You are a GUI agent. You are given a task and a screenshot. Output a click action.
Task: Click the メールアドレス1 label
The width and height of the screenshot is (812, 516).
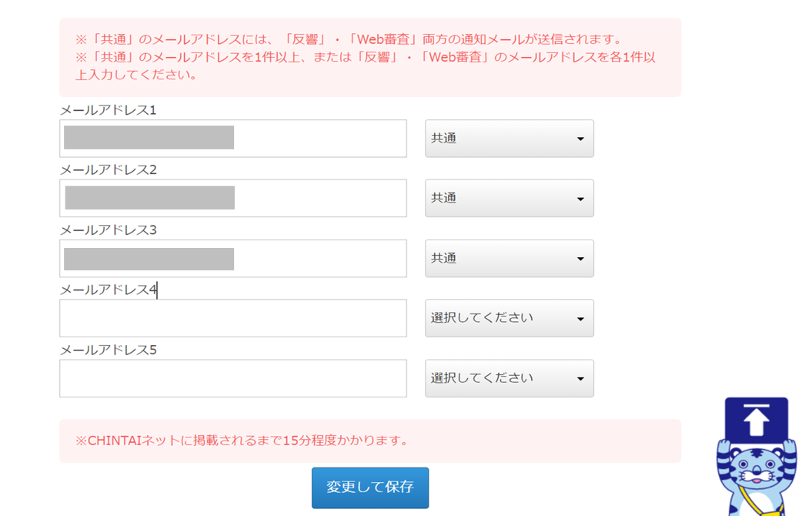(109, 110)
